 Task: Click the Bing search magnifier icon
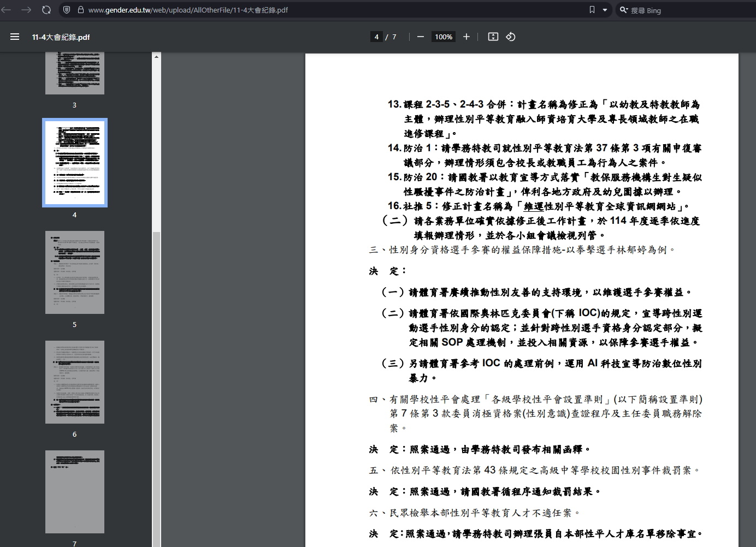623,10
